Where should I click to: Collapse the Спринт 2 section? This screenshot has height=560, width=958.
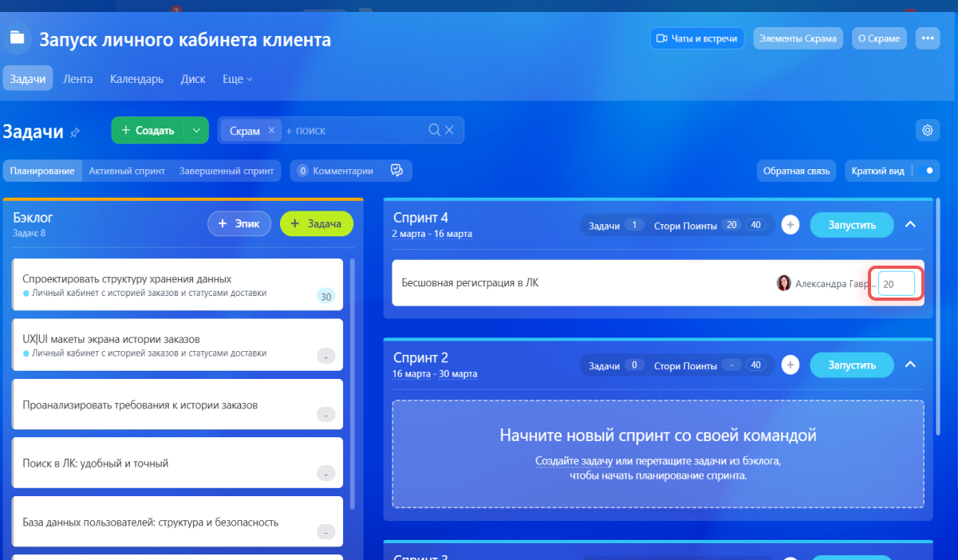911,365
